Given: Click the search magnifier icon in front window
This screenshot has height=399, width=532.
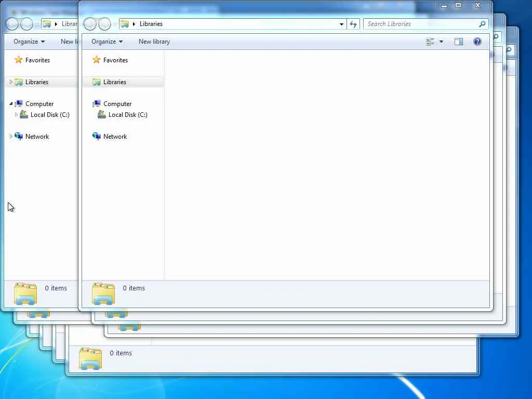Looking at the screenshot, I should (x=482, y=24).
